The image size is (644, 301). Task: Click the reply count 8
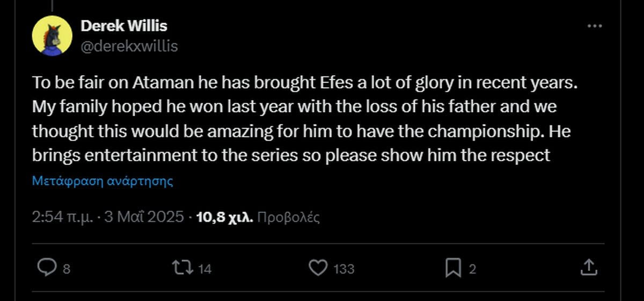67,269
